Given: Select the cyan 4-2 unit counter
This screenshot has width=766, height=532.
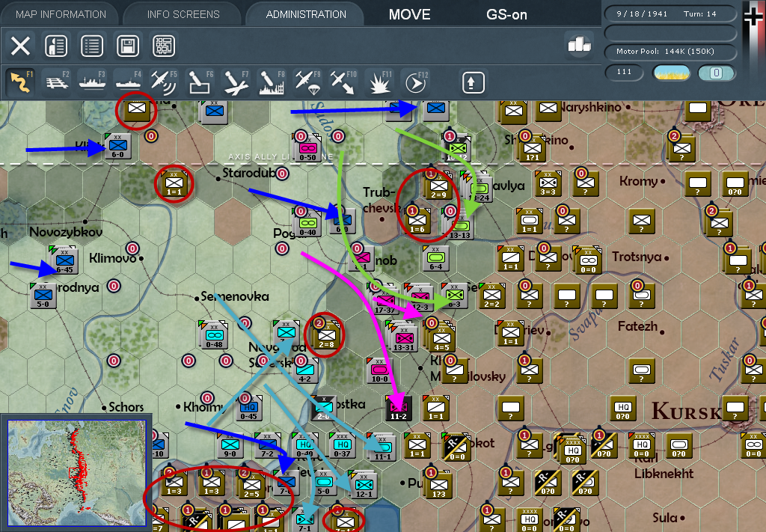Looking at the screenshot, I should 305,371.
